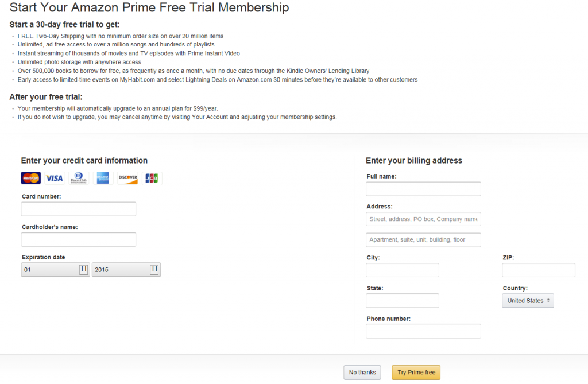588x384 pixels.
Task: Click the Diners Club card icon
Action: 79,179
